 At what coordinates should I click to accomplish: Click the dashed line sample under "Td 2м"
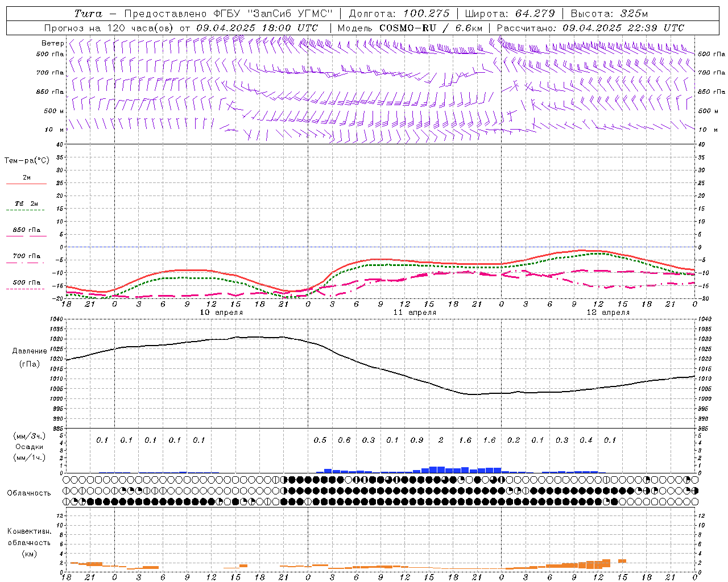26,210
